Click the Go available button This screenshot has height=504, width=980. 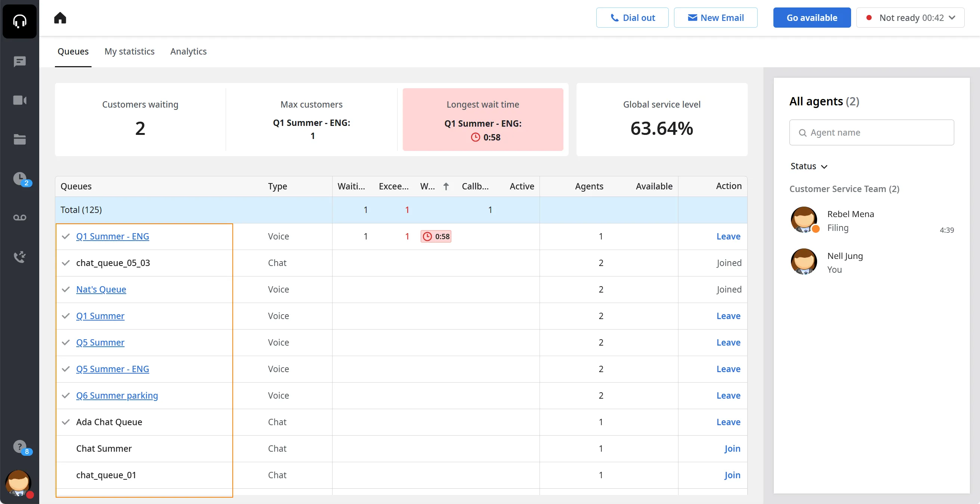811,18
